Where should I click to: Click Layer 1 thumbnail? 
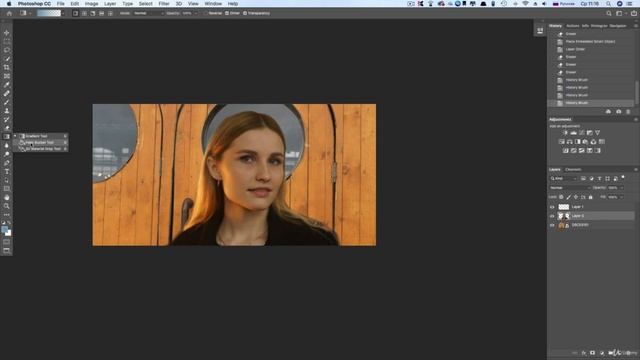coord(564,207)
